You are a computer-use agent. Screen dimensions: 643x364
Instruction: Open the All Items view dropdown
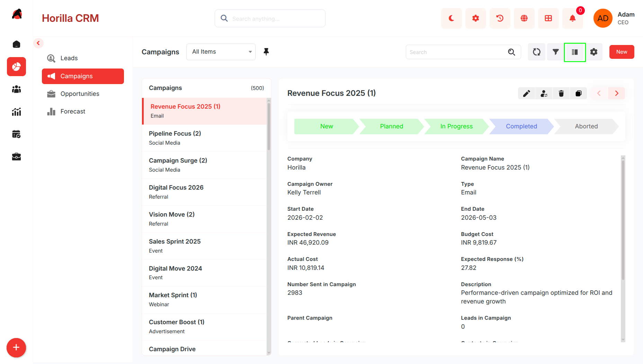coord(221,52)
